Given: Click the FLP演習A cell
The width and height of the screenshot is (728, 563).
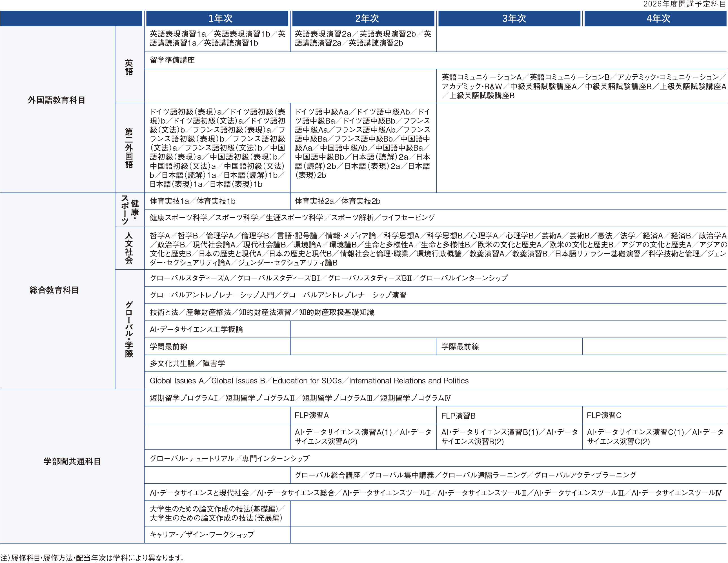Looking at the screenshot, I should click(x=363, y=415).
